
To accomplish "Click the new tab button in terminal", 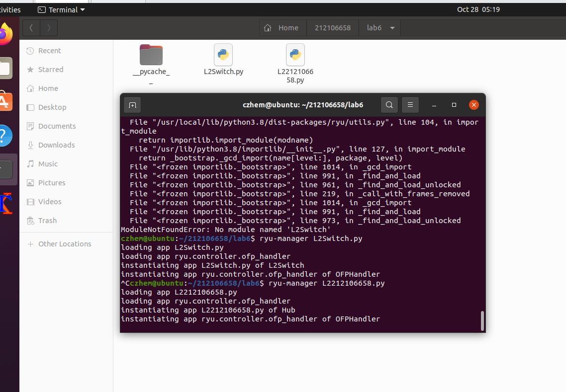I will tap(132, 105).
